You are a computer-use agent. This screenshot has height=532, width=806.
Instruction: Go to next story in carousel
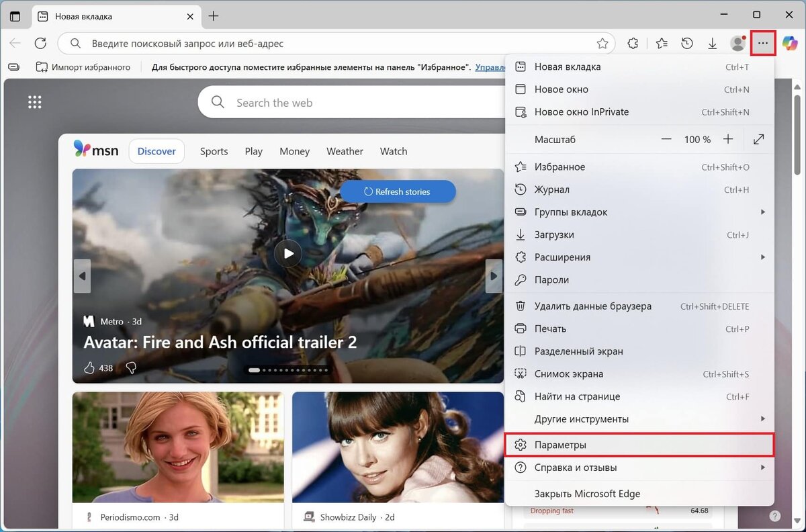494,275
